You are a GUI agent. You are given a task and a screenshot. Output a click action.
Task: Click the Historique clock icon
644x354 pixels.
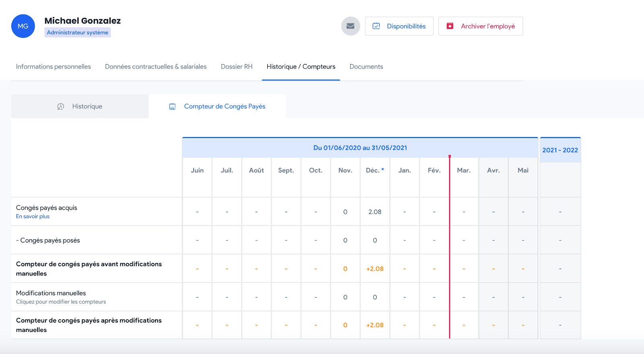coord(61,106)
